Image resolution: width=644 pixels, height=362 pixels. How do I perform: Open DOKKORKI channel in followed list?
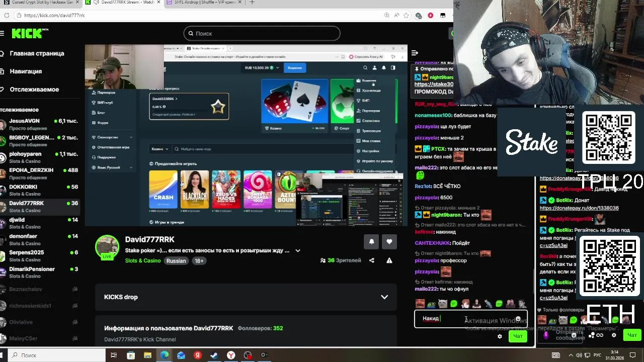(40, 190)
